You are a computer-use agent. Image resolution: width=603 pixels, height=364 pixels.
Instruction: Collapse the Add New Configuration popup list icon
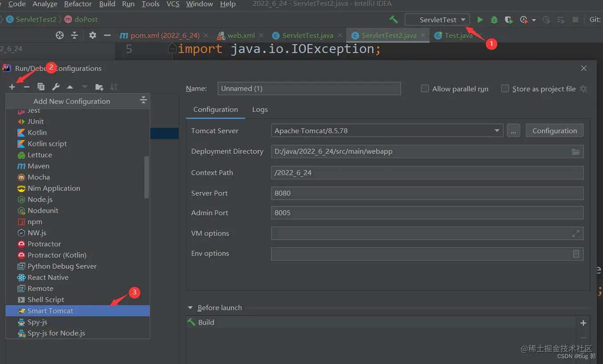143,100
